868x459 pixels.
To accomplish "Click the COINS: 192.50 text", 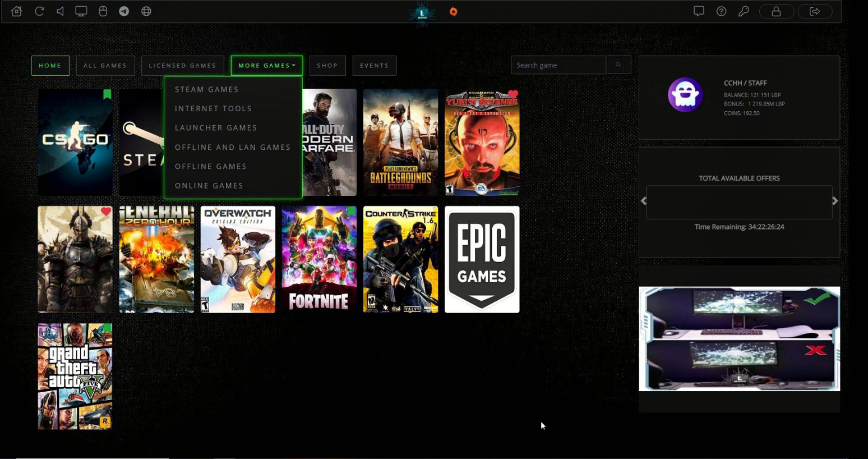I will click(741, 113).
